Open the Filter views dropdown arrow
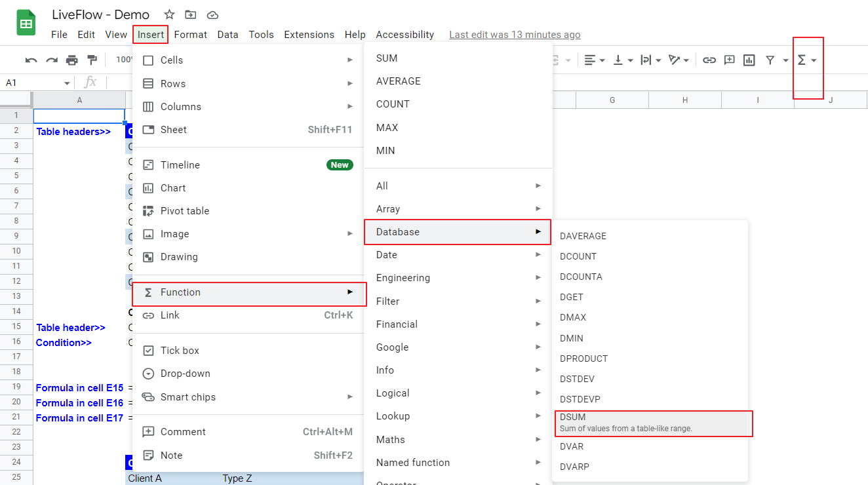This screenshot has width=868, height=485. (x=785, y=60)
